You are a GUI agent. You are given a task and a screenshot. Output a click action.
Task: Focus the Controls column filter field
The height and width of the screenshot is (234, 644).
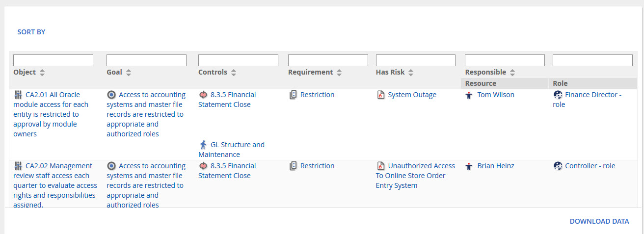point(238,60)
